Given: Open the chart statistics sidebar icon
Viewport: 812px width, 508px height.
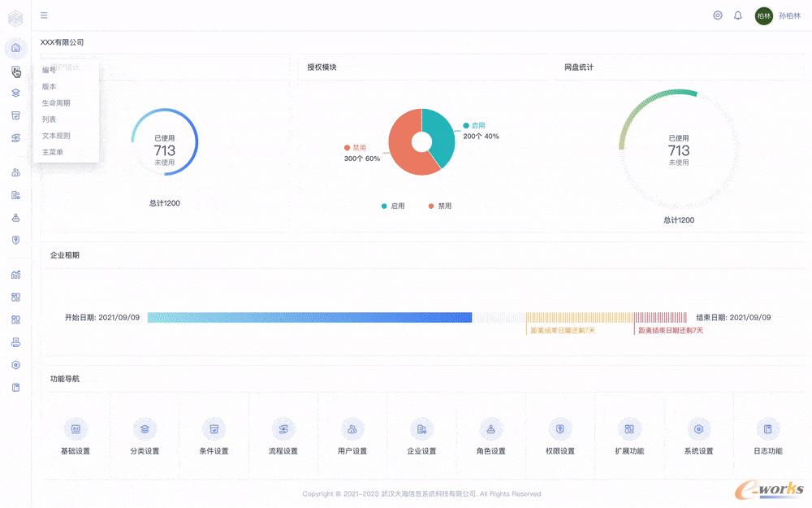Looking at the screenshot, I should pos(16,275).
